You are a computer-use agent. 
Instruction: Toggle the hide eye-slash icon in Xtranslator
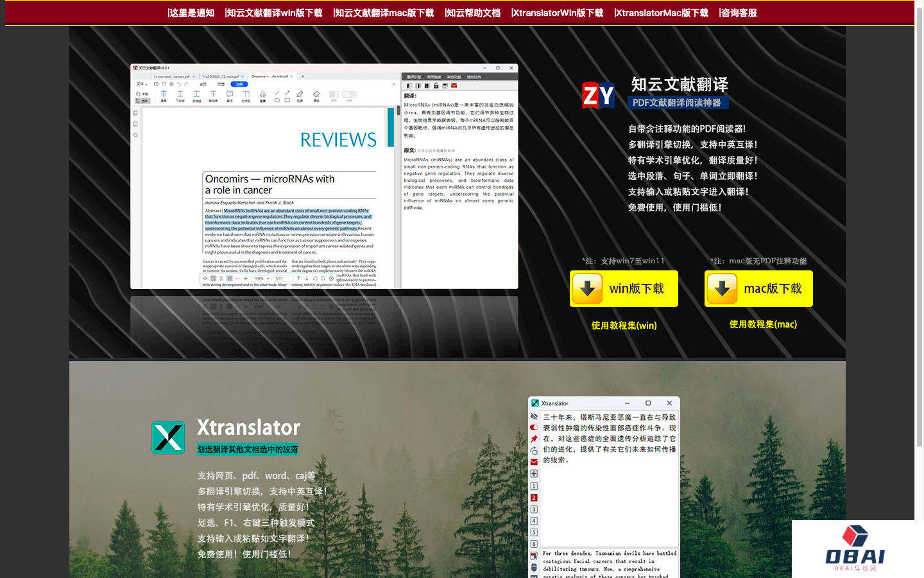point(534,416)
